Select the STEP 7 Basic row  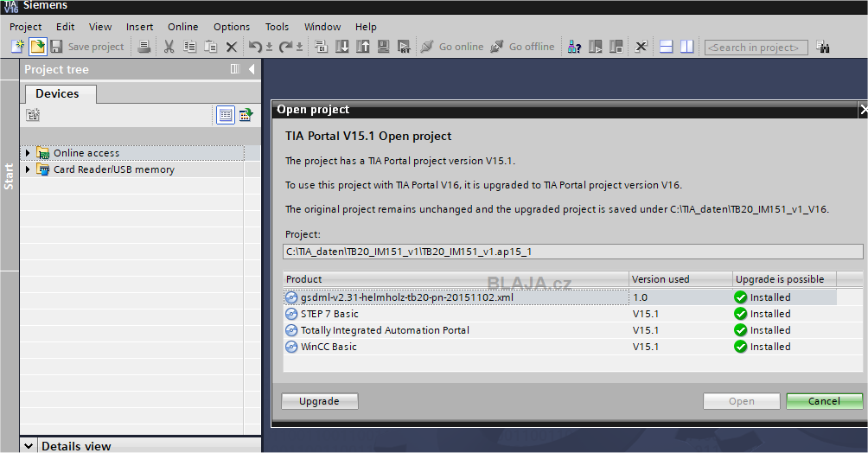560,314
